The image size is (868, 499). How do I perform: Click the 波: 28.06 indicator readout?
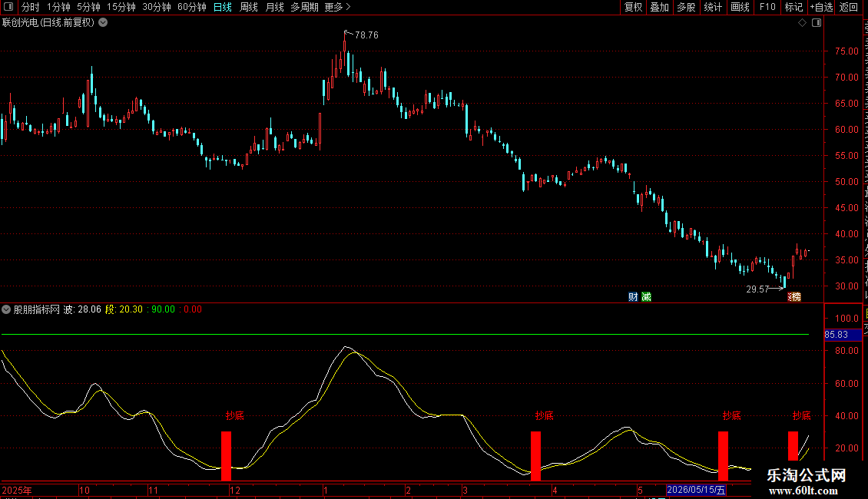click(82, 309)
